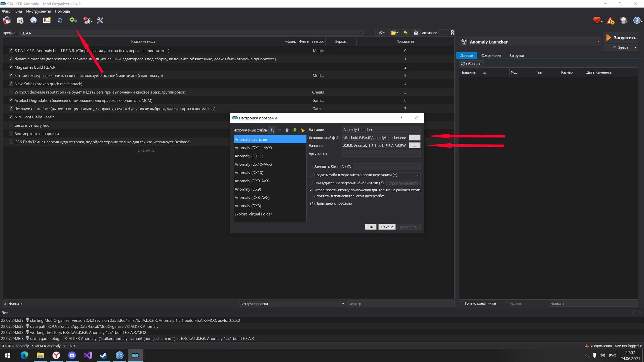Enable Бессмертные напарники mod checkbox
This screenshot has width=644, height=362.
point(11,133)
